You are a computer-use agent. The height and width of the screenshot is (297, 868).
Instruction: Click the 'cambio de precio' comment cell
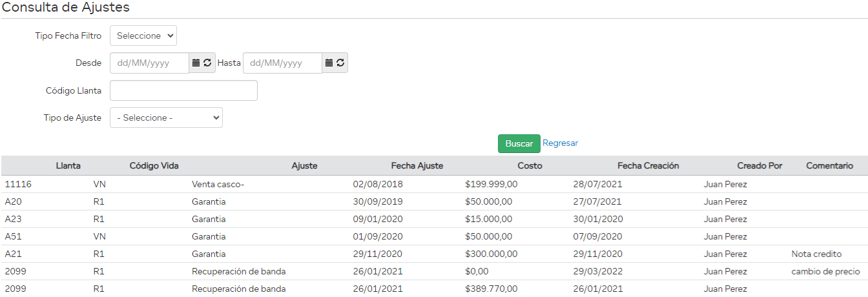coord(825,271)
